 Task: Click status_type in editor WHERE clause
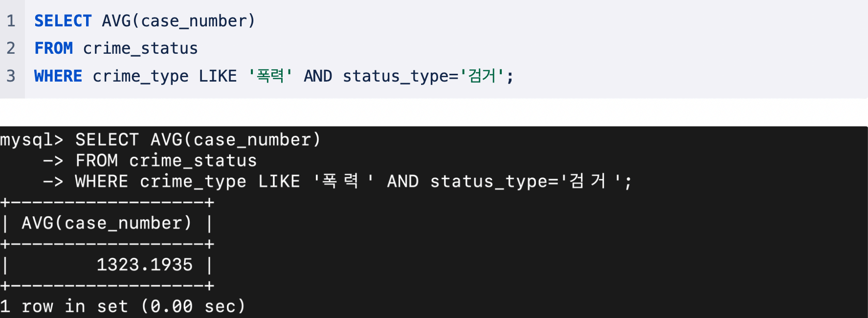(396, 77)
